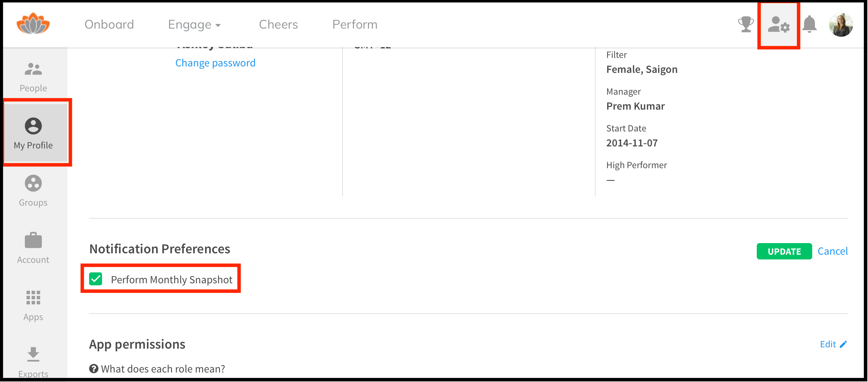The image size is (868, 382).
Task: Open the Groups sidebar icon
Action: pos(33,190)
